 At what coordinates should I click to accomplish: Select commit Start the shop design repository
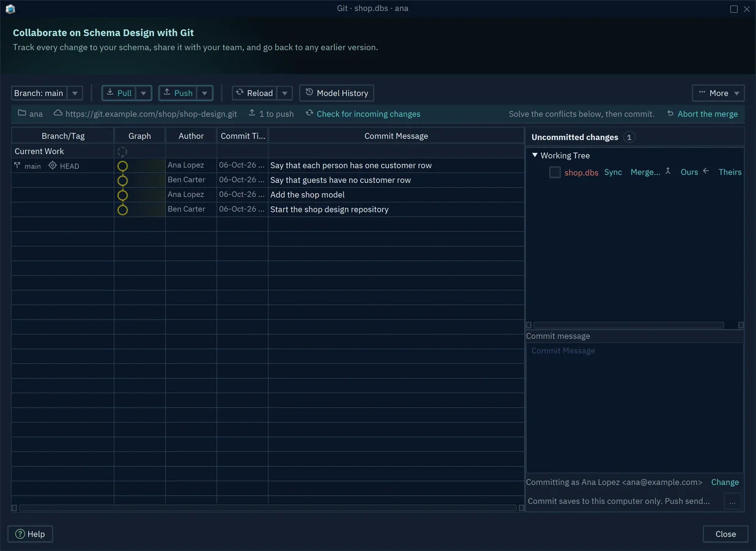coord(268,210)
